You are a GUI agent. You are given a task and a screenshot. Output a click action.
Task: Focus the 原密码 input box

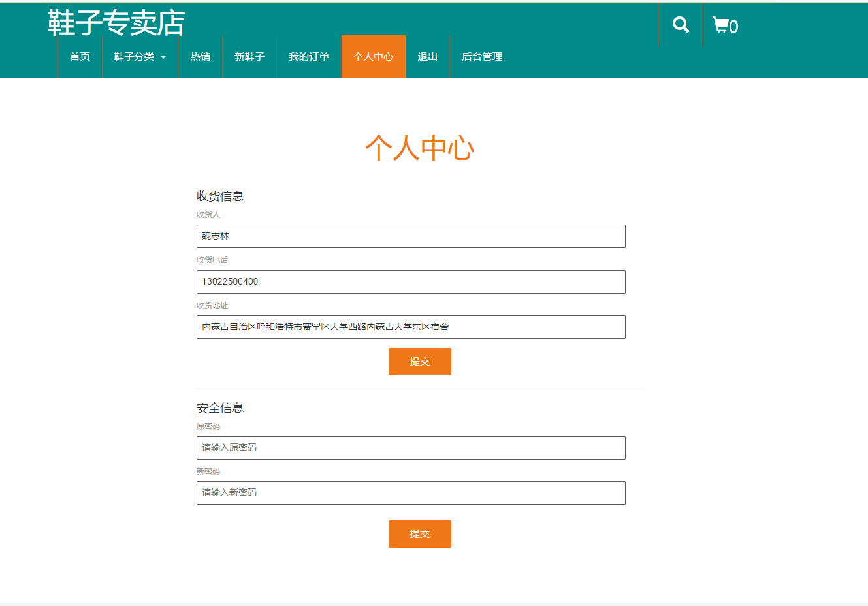coord(410,448)
